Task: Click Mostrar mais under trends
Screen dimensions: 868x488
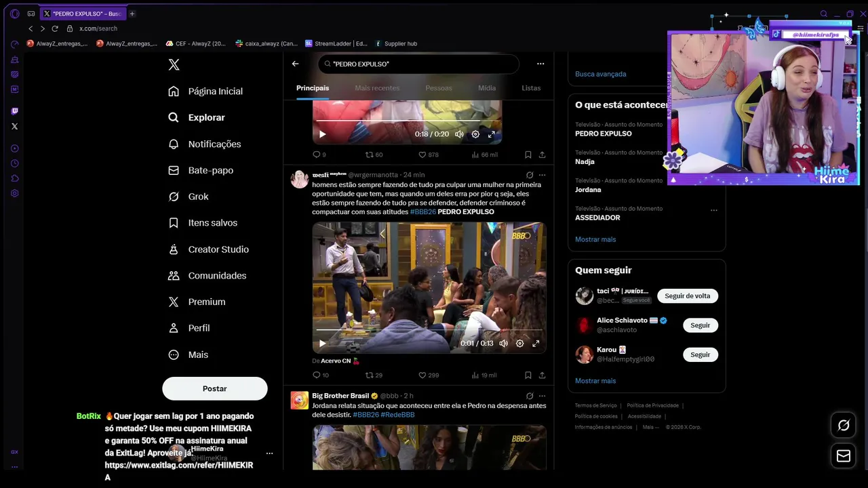Action: click(x=595, y=239)
